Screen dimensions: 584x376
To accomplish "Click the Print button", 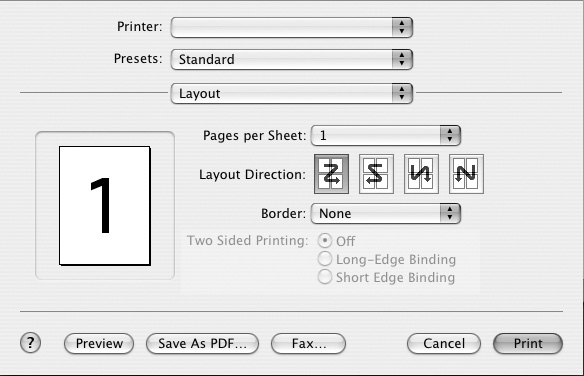I will (528, 343).
